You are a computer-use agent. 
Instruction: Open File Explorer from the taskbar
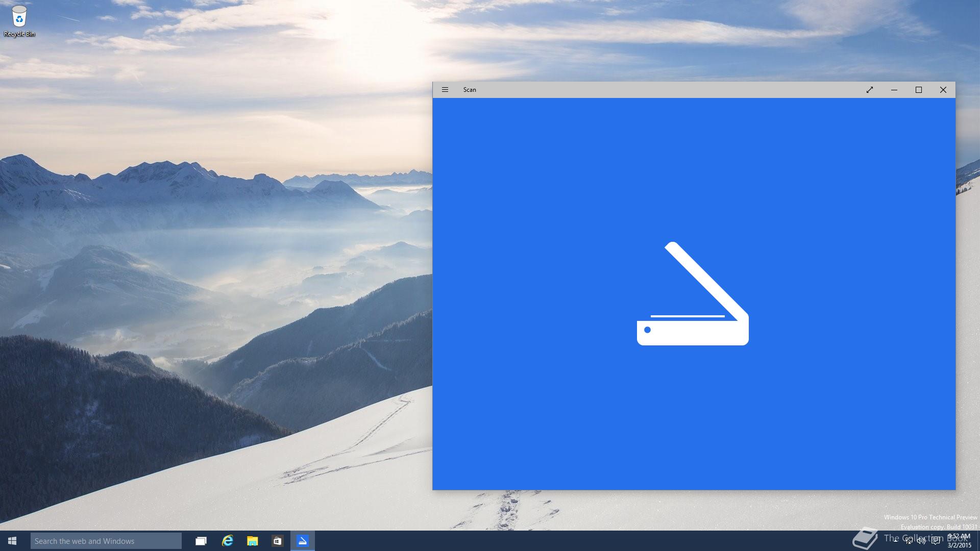click(252, 541)
